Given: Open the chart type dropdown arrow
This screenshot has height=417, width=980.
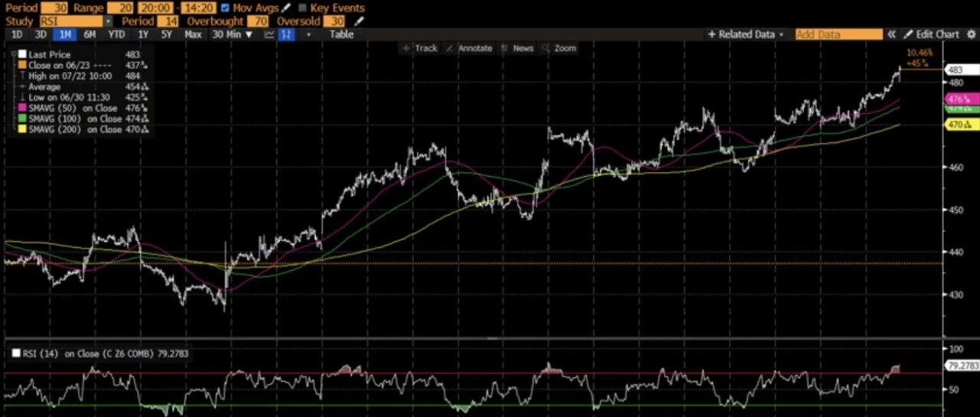Looking at the screenshot, I should [x=309, y=34].
